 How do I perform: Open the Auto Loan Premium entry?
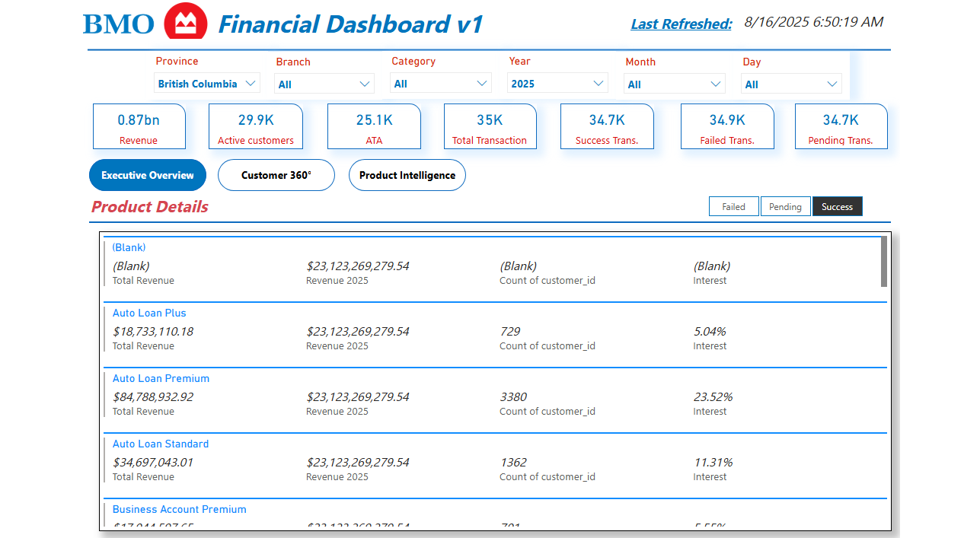click(x=161, y=378)
